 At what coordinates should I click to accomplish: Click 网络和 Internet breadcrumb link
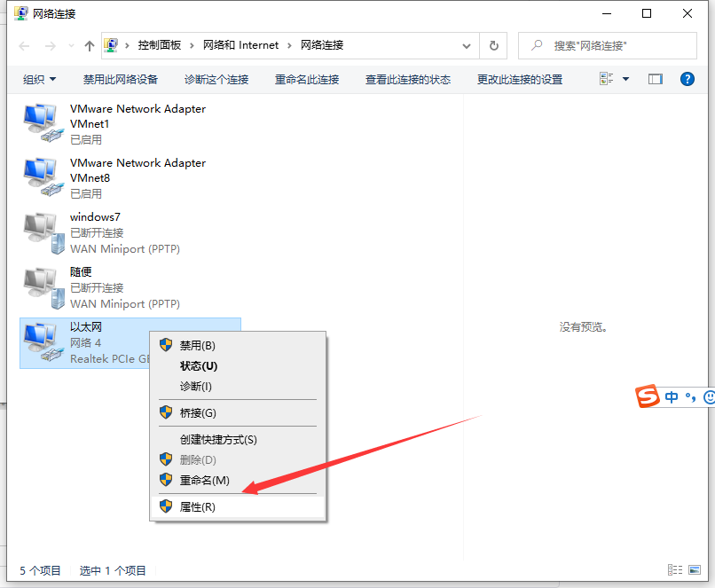pyautogui.click(x=240, y=45)
